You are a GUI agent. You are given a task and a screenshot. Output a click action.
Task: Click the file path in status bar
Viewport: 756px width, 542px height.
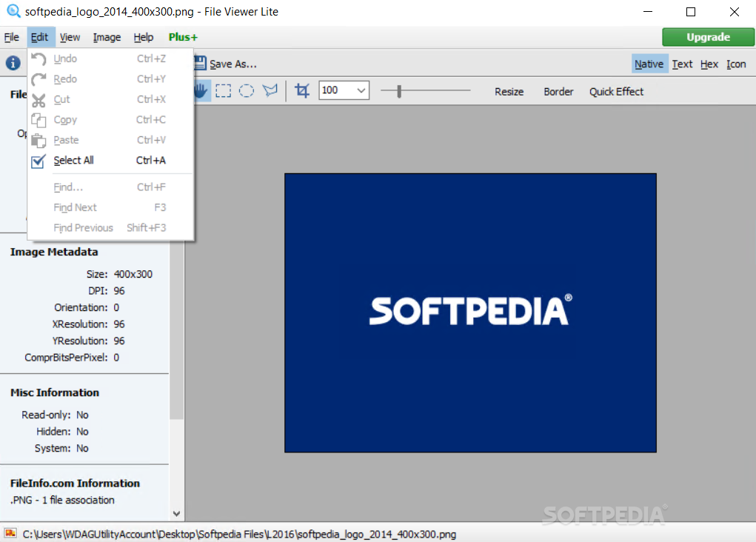point(239,535)
